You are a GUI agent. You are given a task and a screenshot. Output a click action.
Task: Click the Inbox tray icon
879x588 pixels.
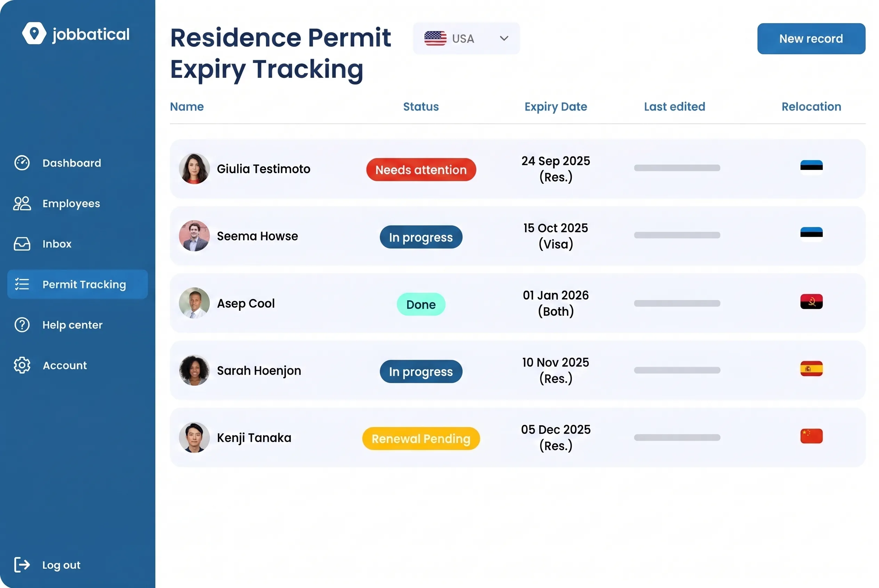22,244
